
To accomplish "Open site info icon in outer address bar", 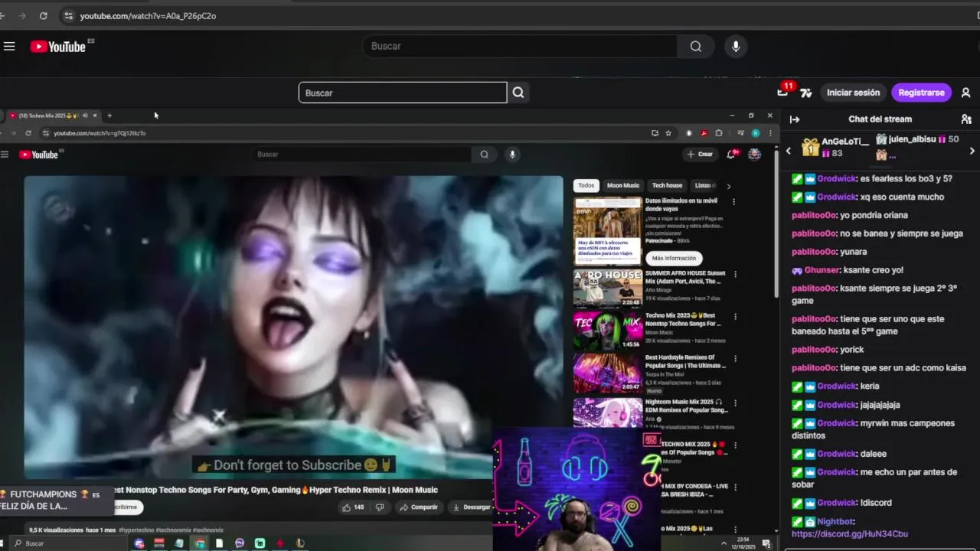I will click(68, 15).
